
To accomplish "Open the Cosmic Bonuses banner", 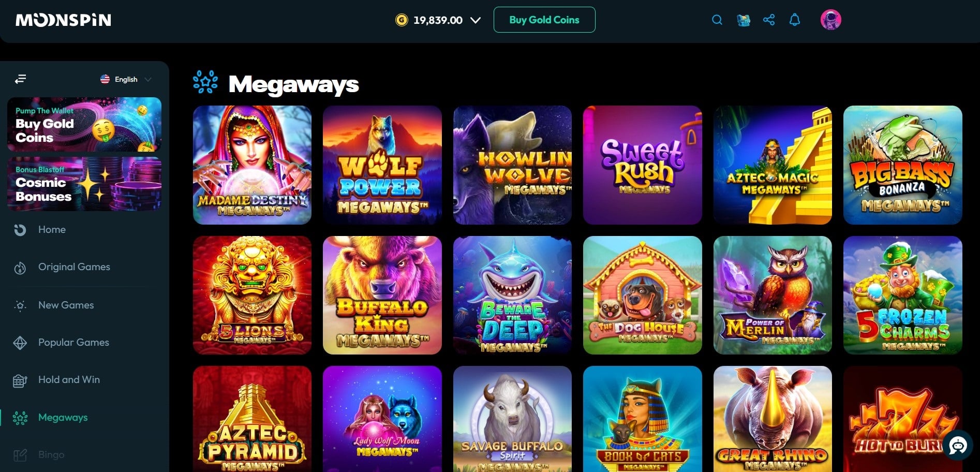I will (x=84, y=184).
